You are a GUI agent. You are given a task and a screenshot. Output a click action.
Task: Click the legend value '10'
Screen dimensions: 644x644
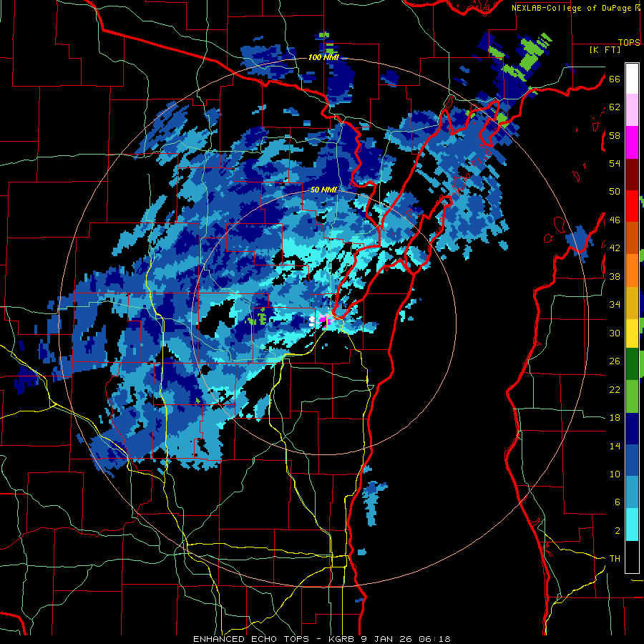pyautogui.click(x=615, y=474)
